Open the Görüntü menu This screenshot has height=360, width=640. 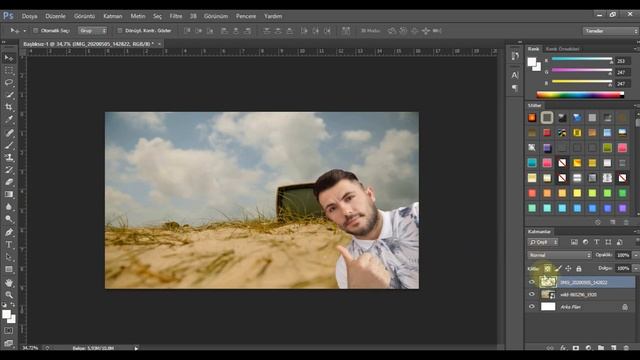click(x=84, y=16)
